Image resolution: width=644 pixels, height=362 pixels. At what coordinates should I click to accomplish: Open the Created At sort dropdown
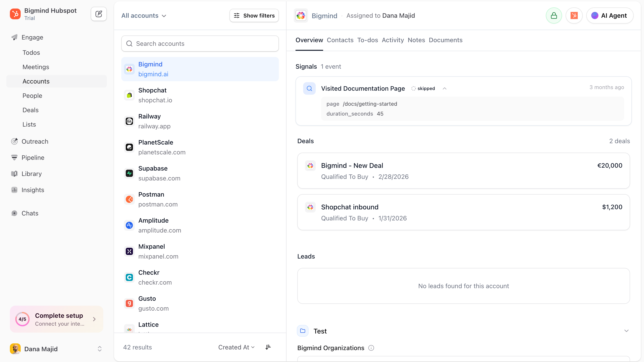click(x=236, y=347)
